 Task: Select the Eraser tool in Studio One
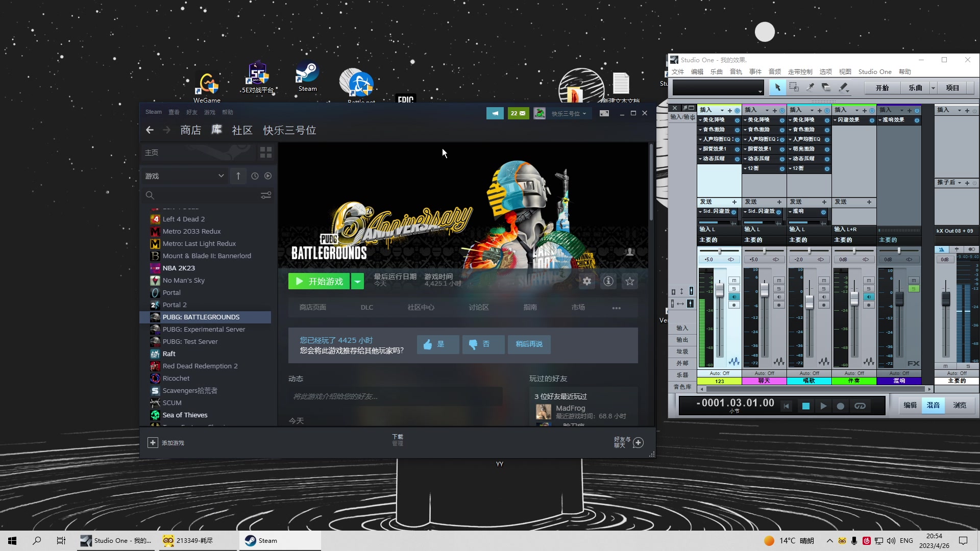(x=826, y=88)
